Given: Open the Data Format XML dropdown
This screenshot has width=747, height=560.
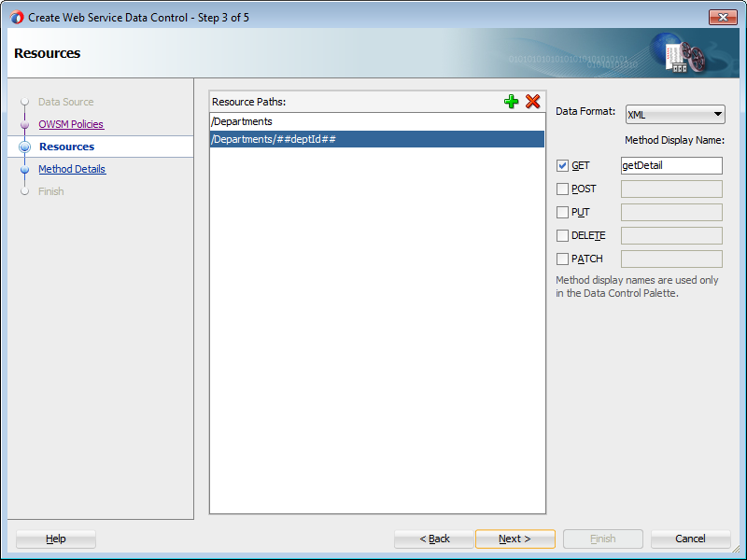Looking at the screenshot, I should tap(675, 114).
